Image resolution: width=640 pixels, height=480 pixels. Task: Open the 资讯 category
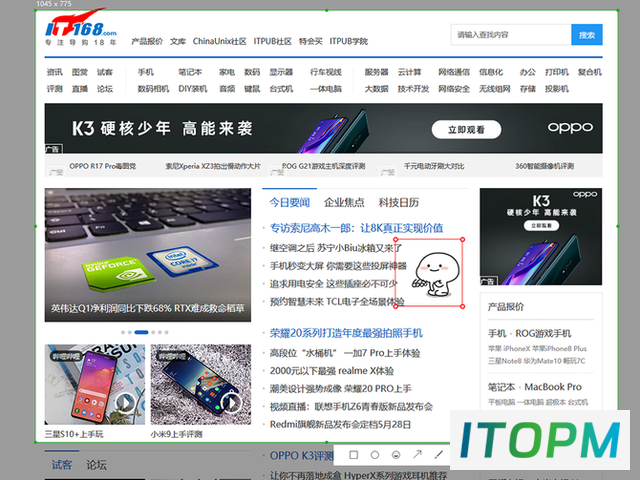coord(54,72)
